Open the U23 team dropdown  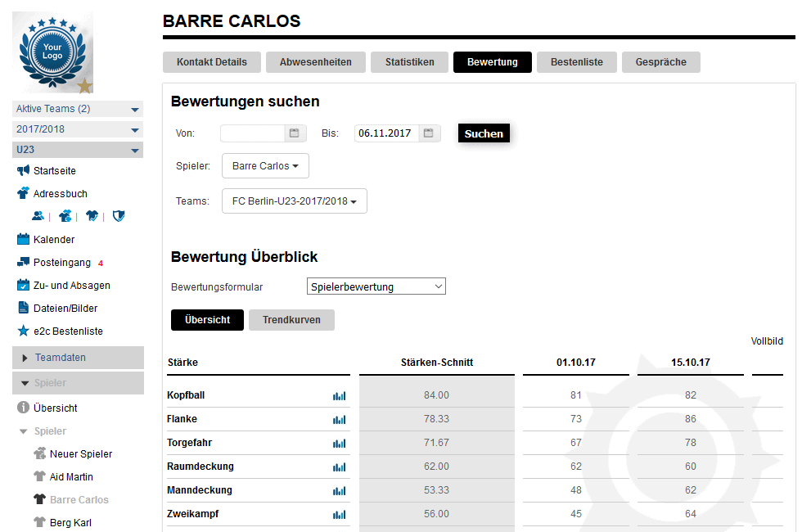[x=78, y=149]
